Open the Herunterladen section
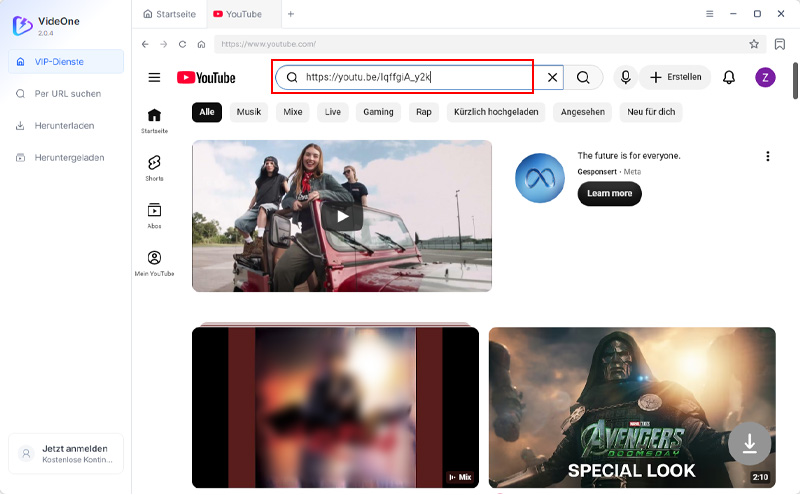 [66, 126]
